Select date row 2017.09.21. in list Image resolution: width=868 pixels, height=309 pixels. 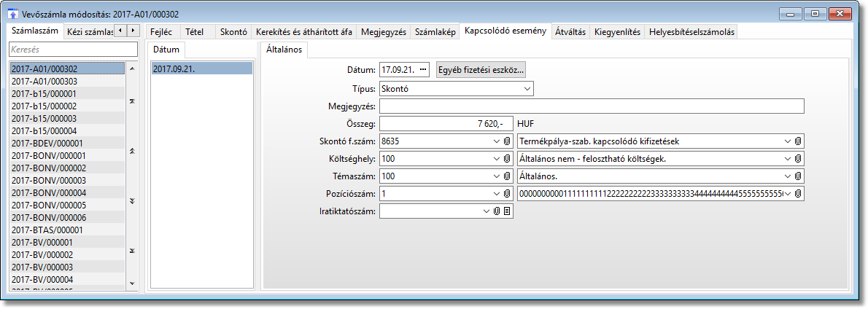[201, 69]
